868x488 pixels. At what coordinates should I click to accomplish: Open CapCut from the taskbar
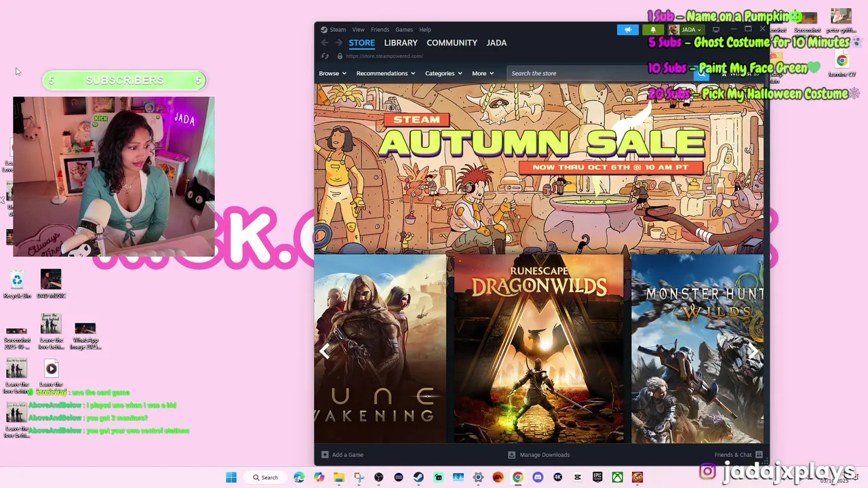tap(577, 478)
